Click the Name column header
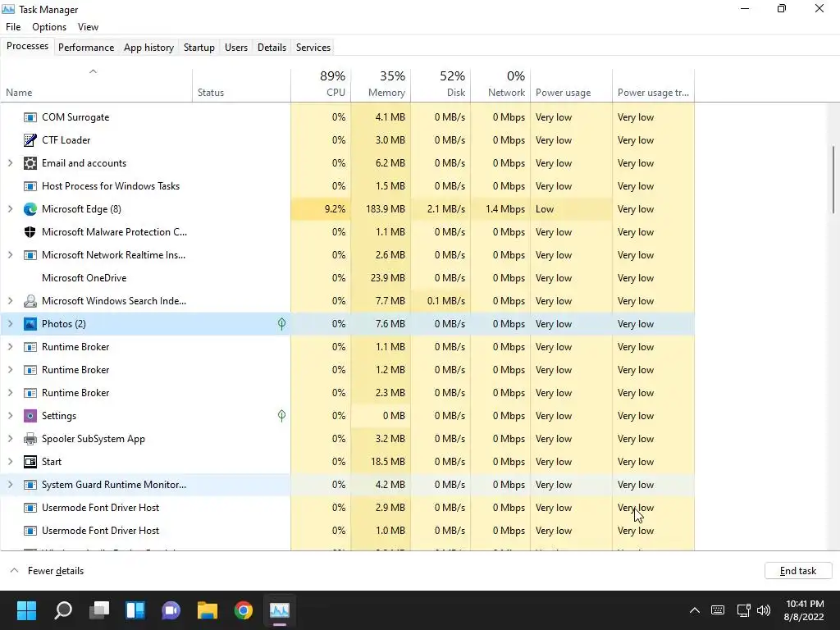Image resolution: width=840 pixels, height=630 pixels. click(97, 84)
